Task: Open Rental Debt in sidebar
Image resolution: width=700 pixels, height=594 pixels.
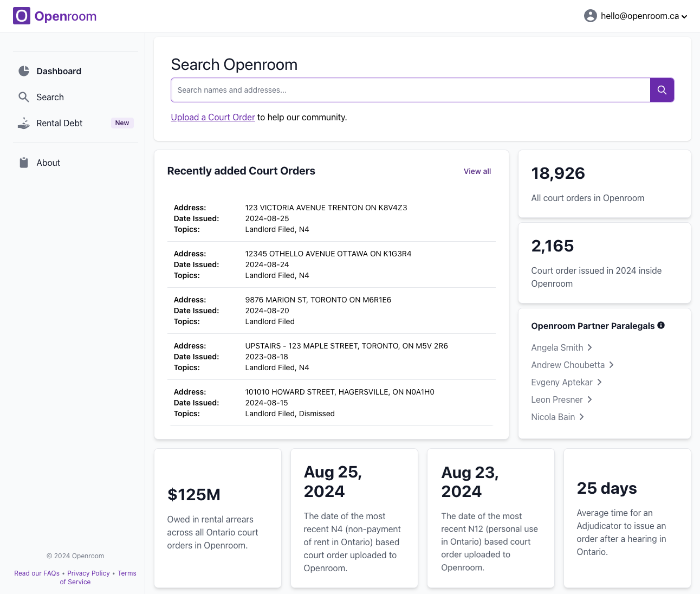Action: click(x=75, y=123)
